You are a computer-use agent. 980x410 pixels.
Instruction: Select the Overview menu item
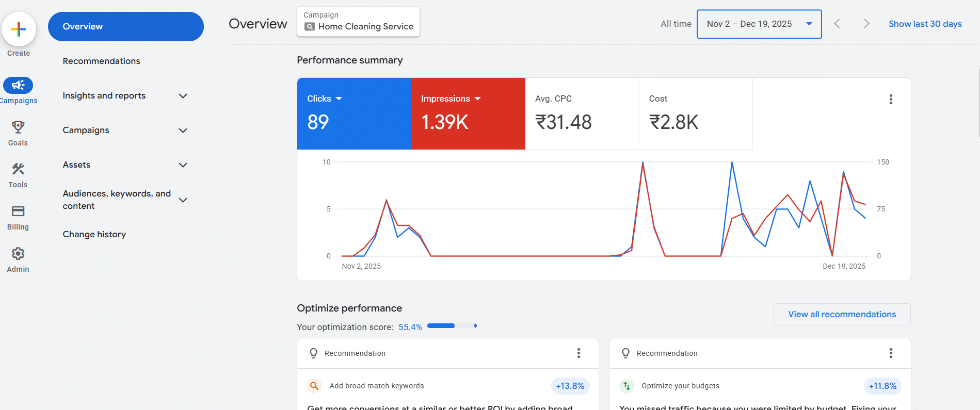125,27
